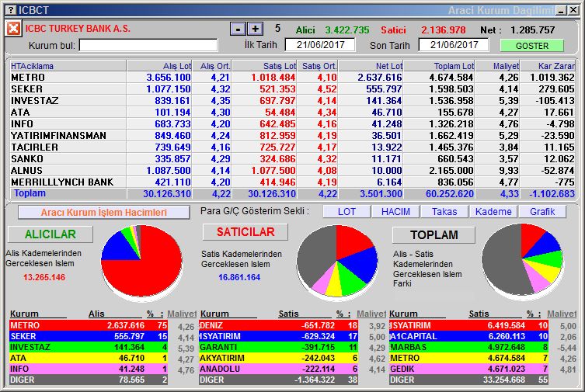Select the ALNUS row
This screenshot has width=585, height=392.
click(292, 170)
